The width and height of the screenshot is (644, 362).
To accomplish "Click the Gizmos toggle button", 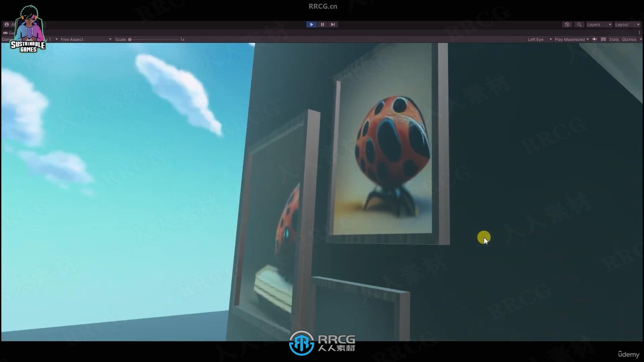I will [629, 39].
